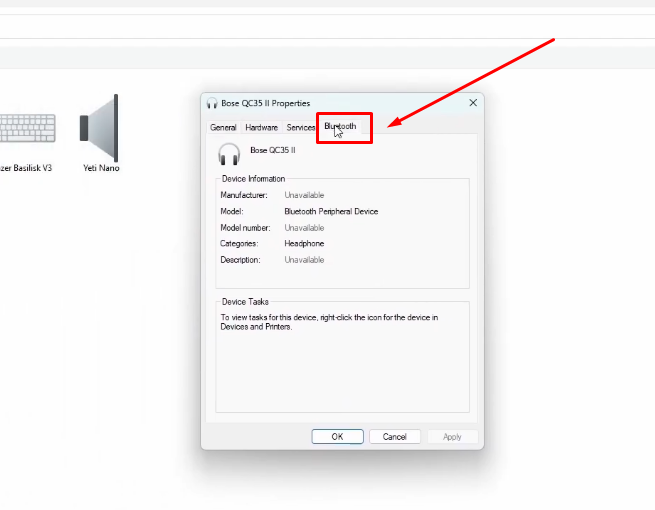The width and height of the screenshot is (655, 510).
Task: Confirm with the OK button
Action: pyautogui.click(x=338, y=436)
